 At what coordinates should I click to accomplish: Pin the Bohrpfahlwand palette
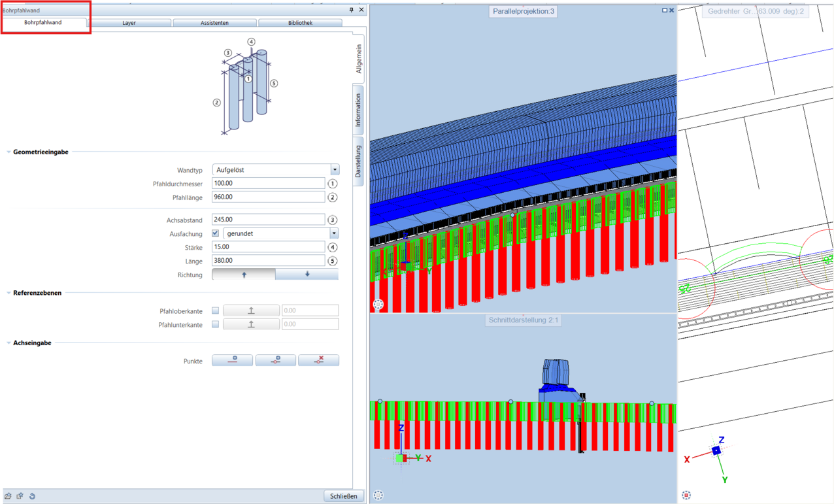click(x=352, y=10)
